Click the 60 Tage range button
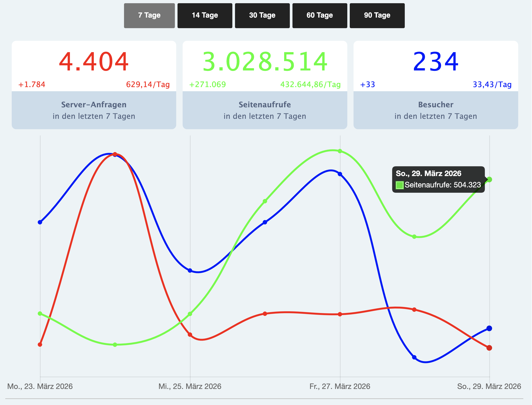This screenshot has width=532, height=405. tap(320, 15)
